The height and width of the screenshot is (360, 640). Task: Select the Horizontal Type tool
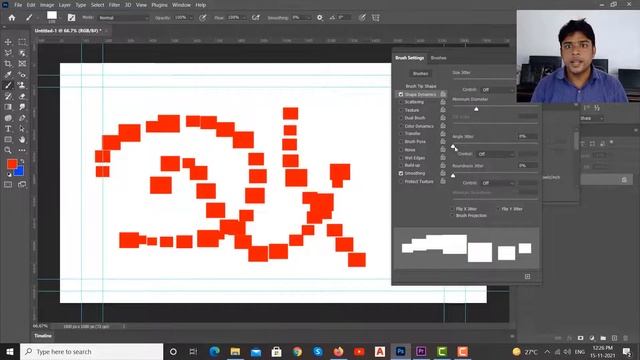tap(8, 129)
